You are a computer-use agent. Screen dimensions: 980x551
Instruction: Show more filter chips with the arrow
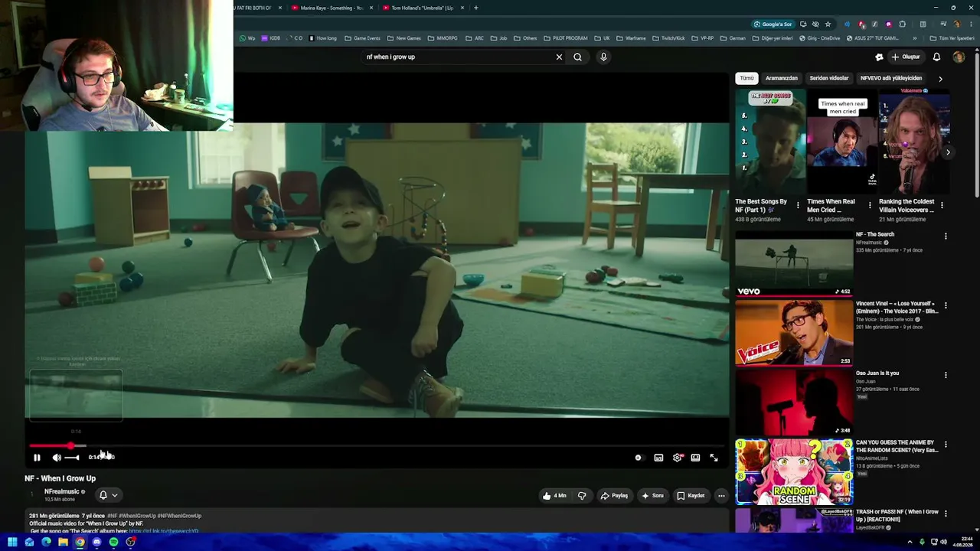pos(940,78)
